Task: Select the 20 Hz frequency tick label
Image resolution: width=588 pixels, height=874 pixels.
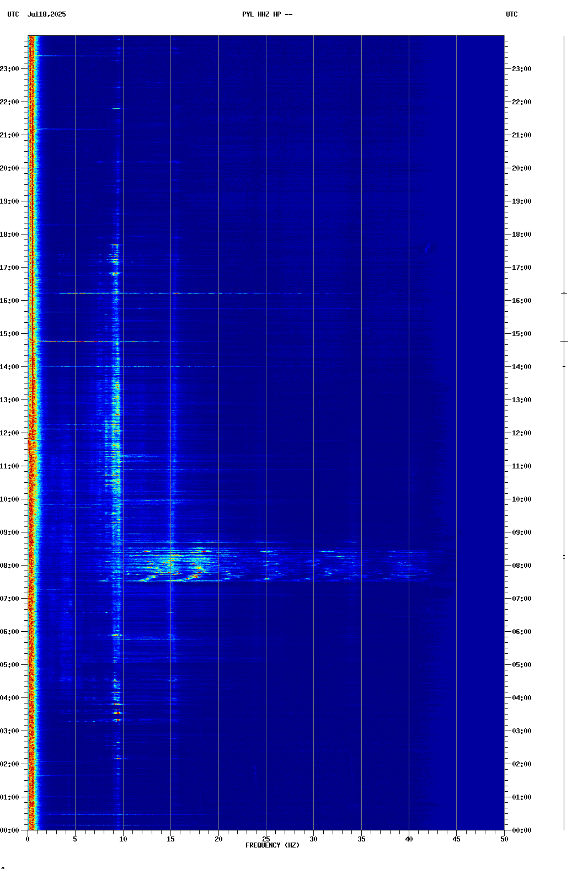Action: click(x=218, y=839)
